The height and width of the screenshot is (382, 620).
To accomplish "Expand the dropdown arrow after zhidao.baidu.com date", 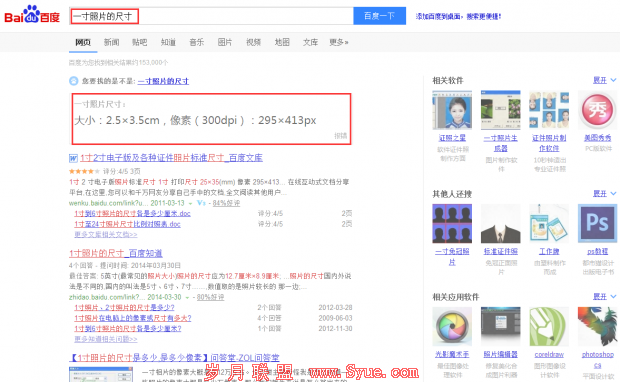I will 187,297.
